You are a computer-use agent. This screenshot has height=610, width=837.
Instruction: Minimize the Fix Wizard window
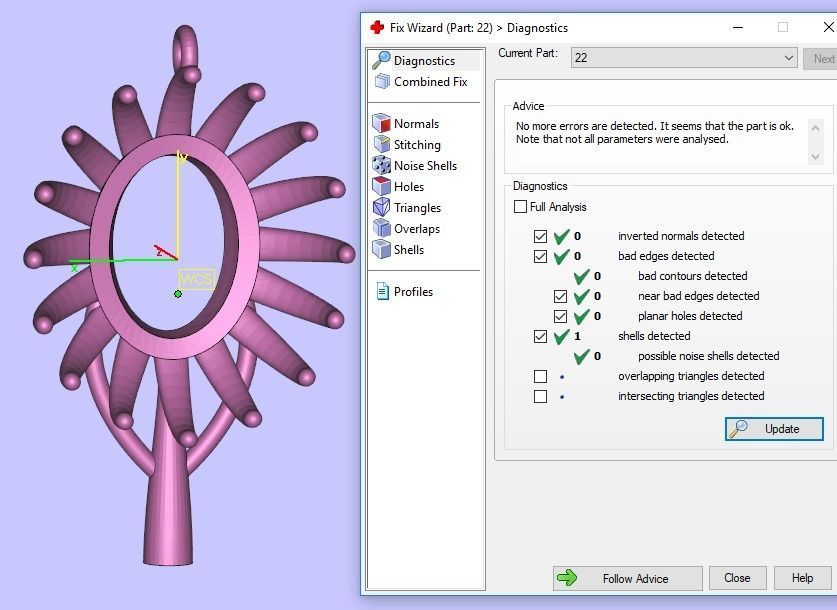pos(738,27)
